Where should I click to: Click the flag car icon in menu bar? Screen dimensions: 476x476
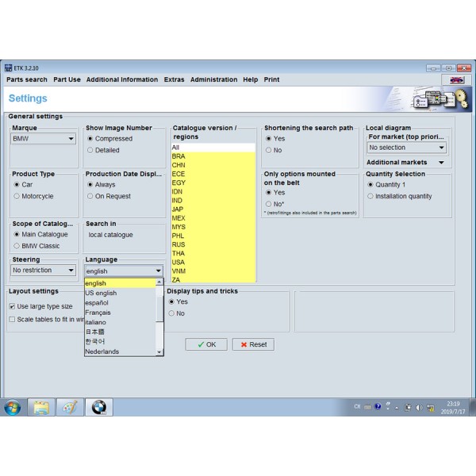[x=457, y=80]
